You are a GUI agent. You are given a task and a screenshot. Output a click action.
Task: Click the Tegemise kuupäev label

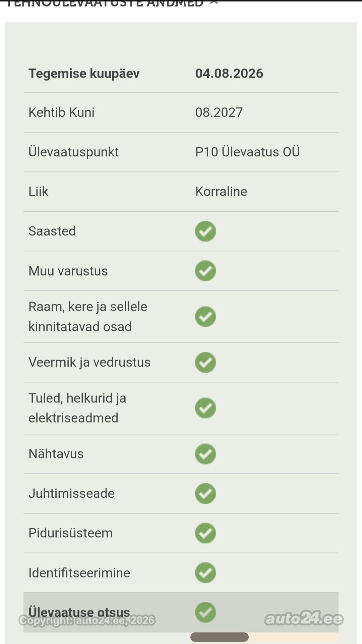tap(84, 73)
